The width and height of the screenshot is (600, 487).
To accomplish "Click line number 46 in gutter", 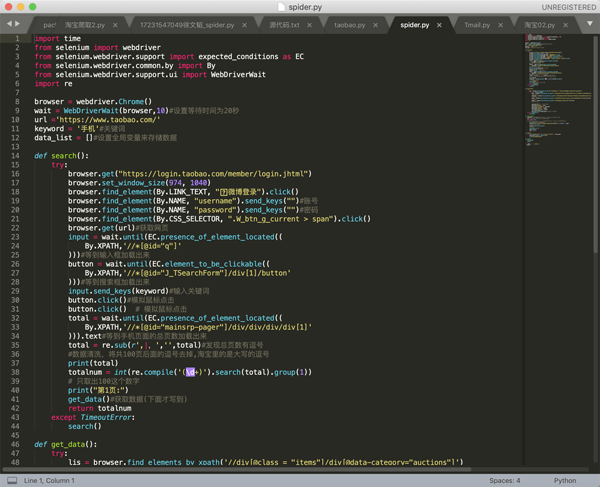I will point(15,444).
